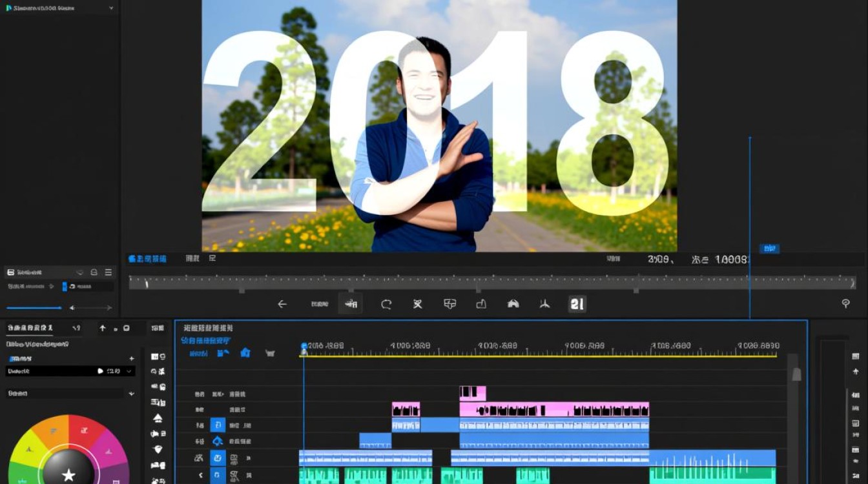Expand the collapsed section below the color wheel panel
The width and height of the screenshot is (868, 484).
131,392
